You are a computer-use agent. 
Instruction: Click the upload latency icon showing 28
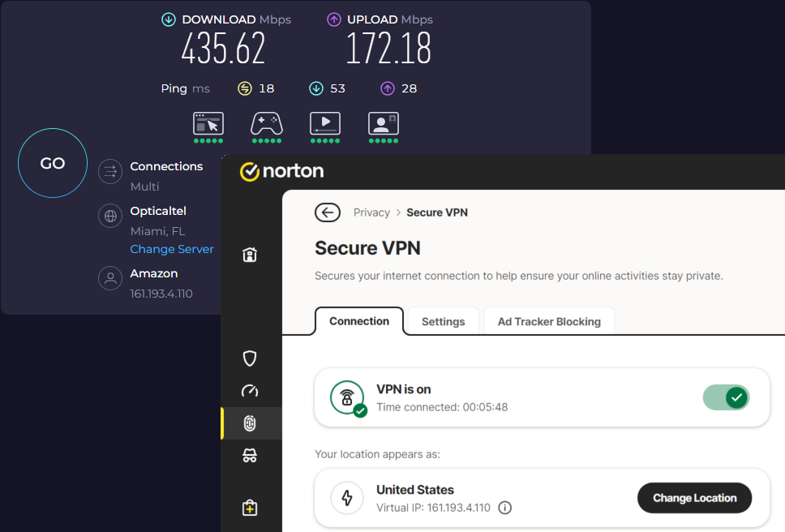click(388, 88)
